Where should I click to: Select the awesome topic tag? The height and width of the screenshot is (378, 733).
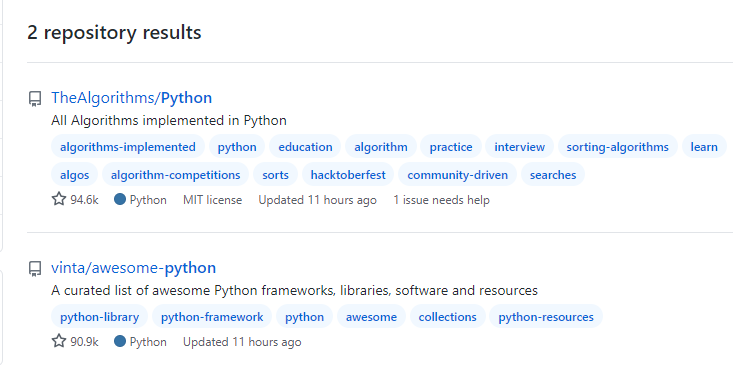(x=371, y=317)
